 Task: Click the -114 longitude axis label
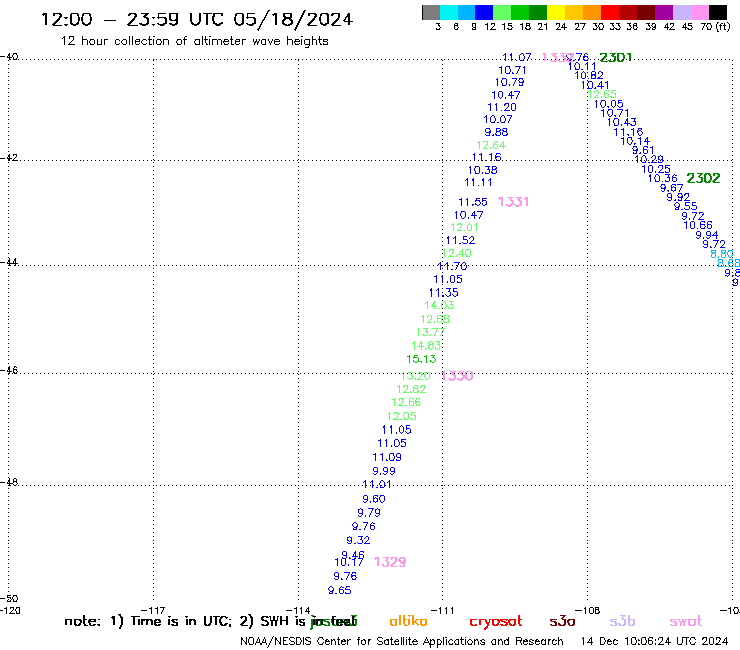tap(298, 610)
